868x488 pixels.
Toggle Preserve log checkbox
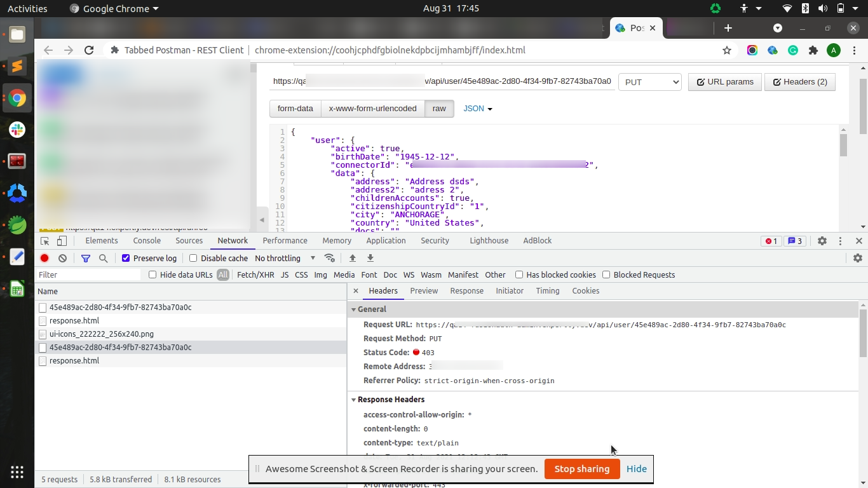tap(126, 258)
